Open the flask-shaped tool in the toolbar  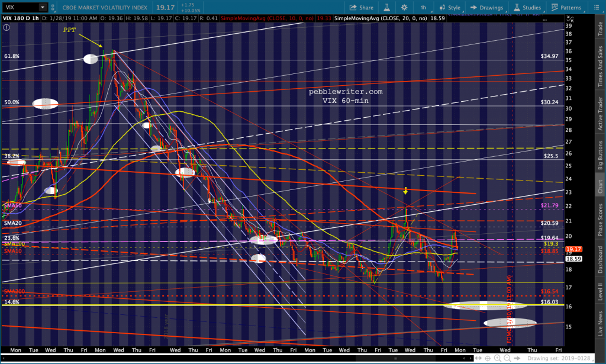(386, 7)
